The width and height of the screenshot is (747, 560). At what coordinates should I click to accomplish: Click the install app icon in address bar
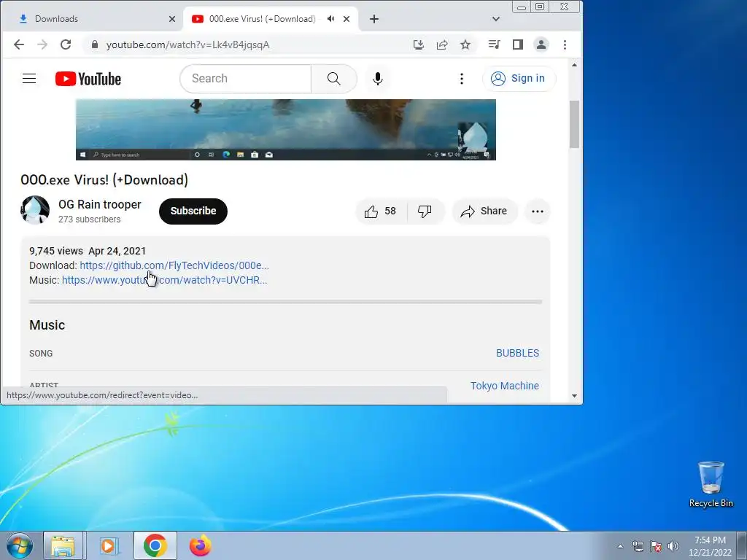pyautogui.click(x=418, y=44)
